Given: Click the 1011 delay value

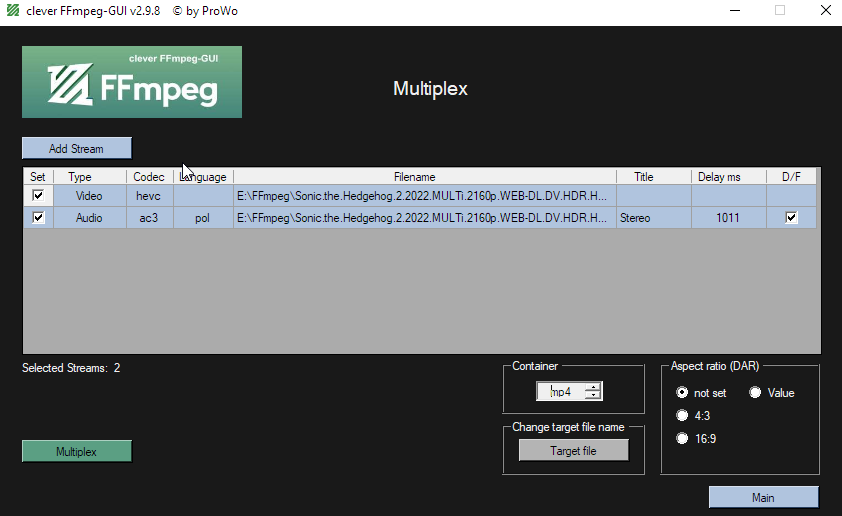Looking at the screenshot, I should coord(729,217).
